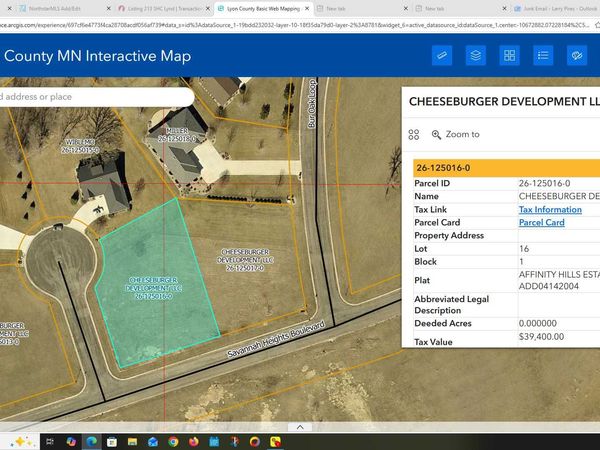Click the address or place search box
The width and height of the screenshot is (600, 450).
click(x=60, y=97)
